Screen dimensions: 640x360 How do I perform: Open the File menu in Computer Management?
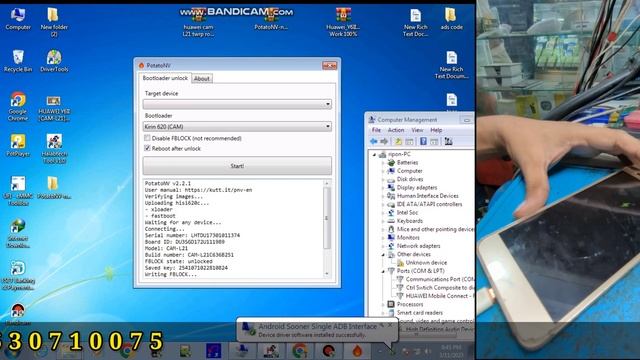click(x=376, y=130)
